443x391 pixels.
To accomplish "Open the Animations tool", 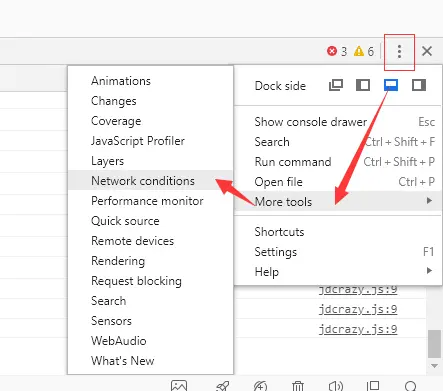I will point(150,81).
